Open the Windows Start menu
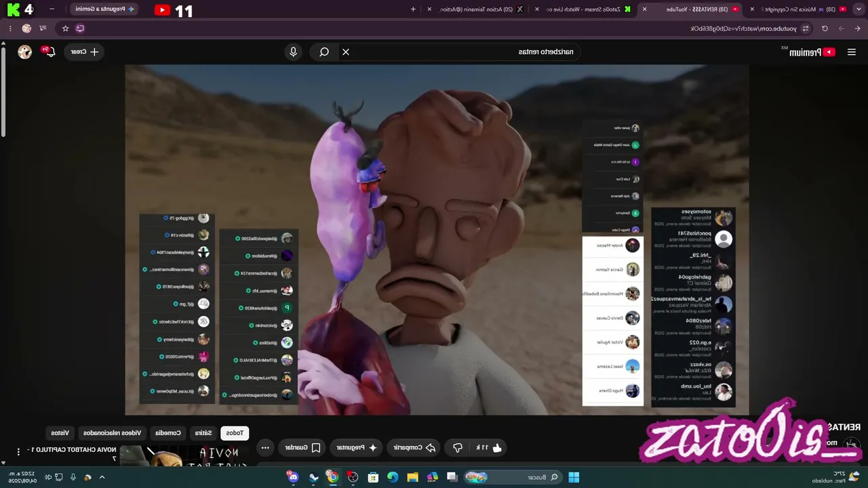The image size is (868, 488). [x=574, y=477]
